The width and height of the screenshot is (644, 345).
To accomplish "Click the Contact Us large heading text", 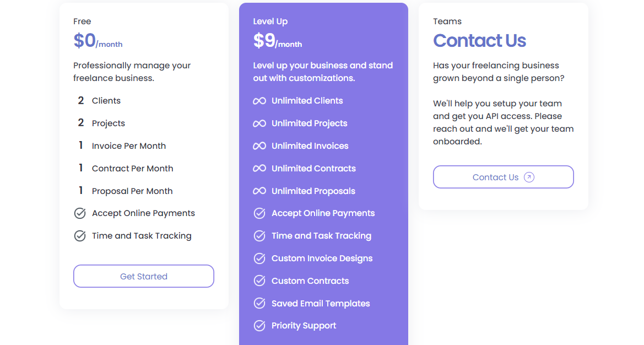I will pyautogui.click(x=479, y=41).
